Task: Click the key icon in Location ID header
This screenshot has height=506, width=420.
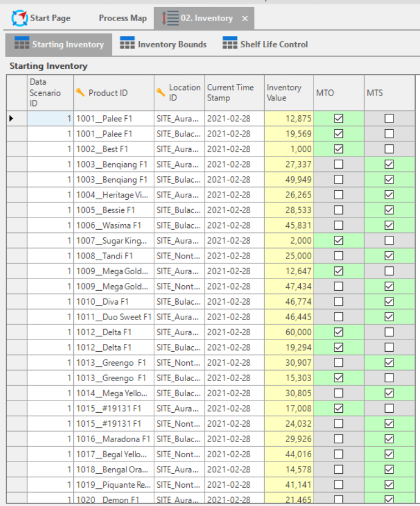Action: click(x=161, y=93)
